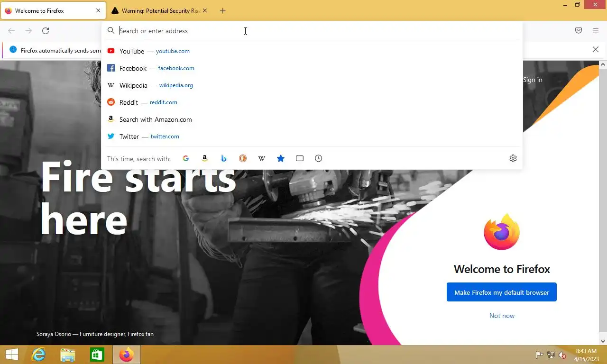Image resolution: width=607 pixels, height=364 pixels.
Task: Open File Explorer from taskbar
Action: [68, 355]
